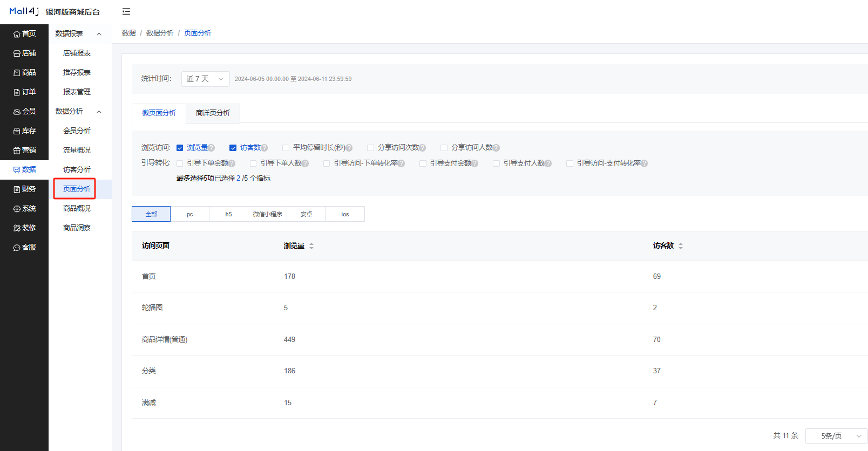Uncheck the 访客数 checkbox

[x=233, y=148]
